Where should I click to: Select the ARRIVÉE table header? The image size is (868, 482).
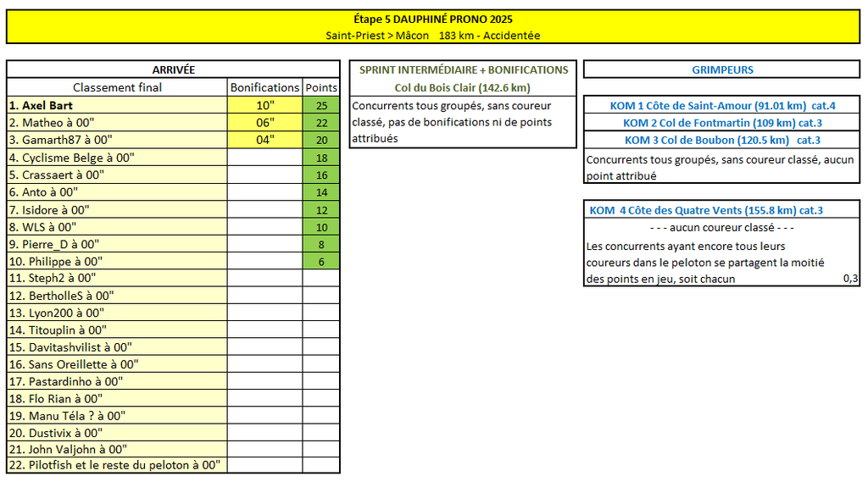tap(173, 69)
